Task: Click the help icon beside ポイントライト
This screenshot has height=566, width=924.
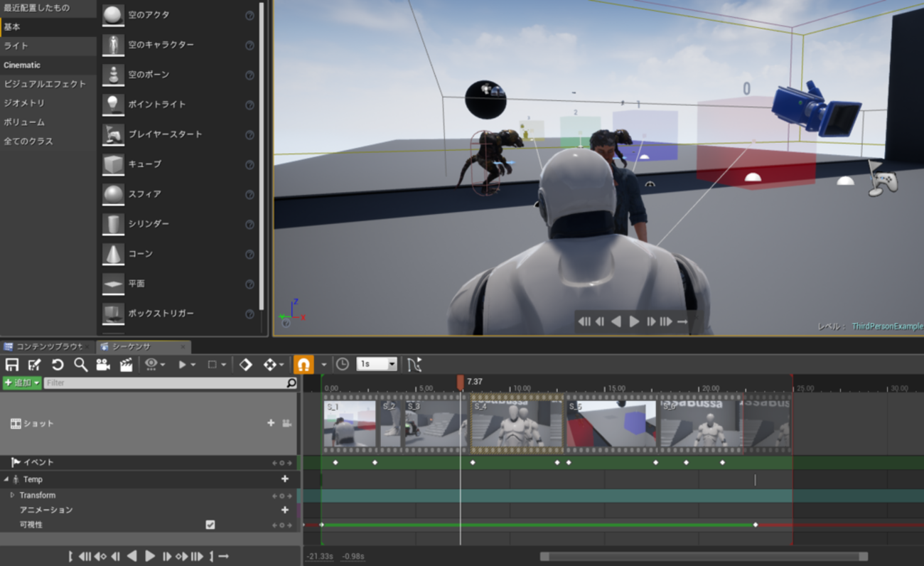Action: 249,105
